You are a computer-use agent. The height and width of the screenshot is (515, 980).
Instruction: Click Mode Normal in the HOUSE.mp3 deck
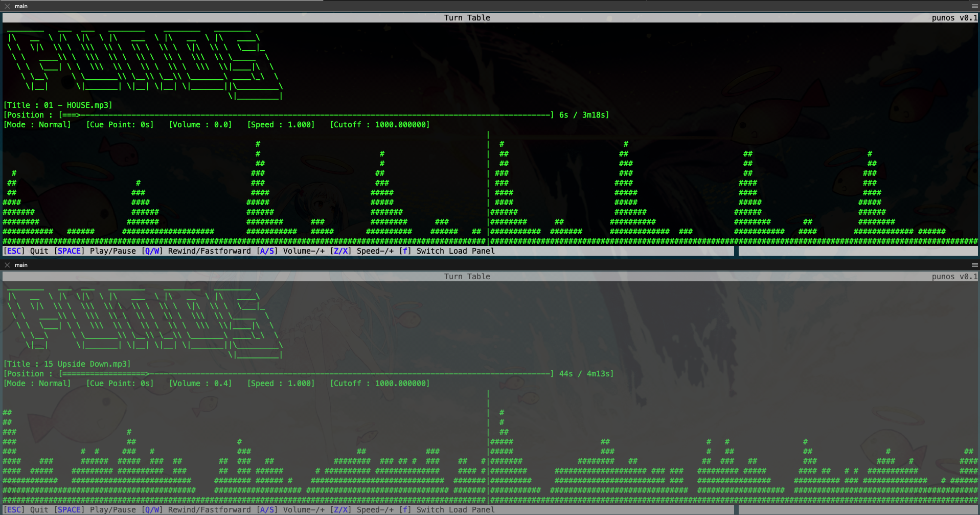point(37,125)
